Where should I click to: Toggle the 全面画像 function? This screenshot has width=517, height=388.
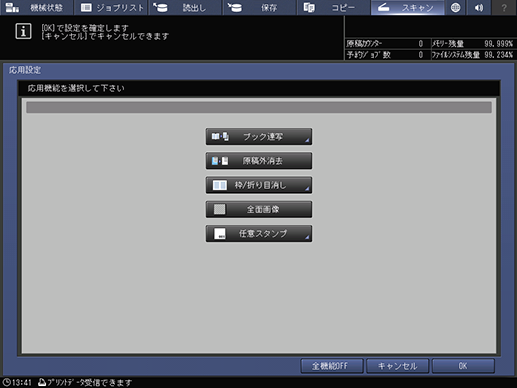click(259, 209)
